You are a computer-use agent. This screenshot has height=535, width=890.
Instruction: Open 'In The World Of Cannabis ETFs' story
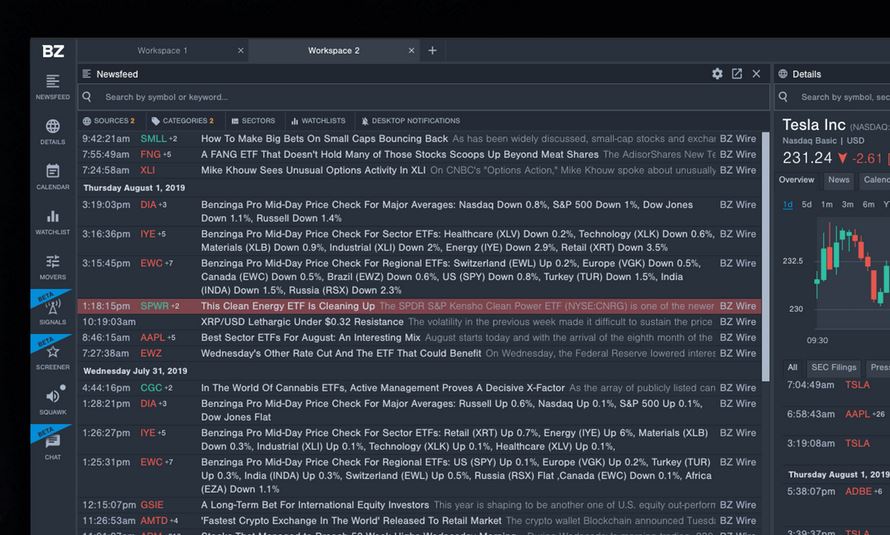pos(383,388)
